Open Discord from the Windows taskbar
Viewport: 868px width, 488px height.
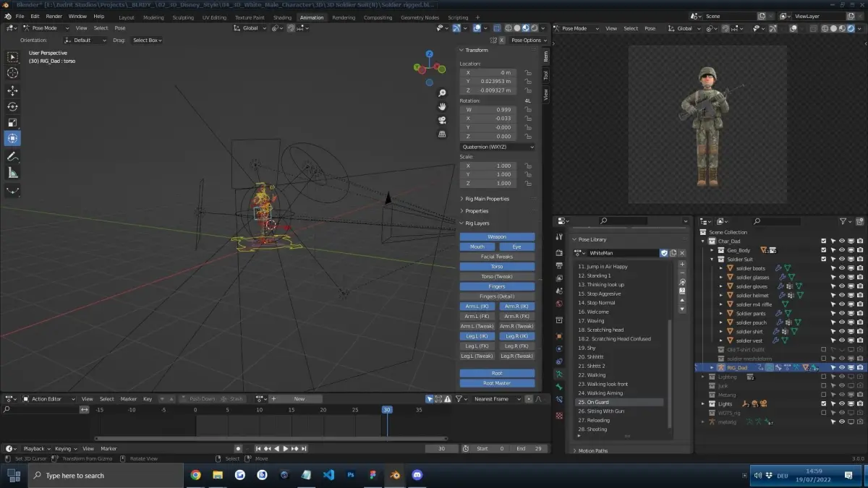[417, 475]
